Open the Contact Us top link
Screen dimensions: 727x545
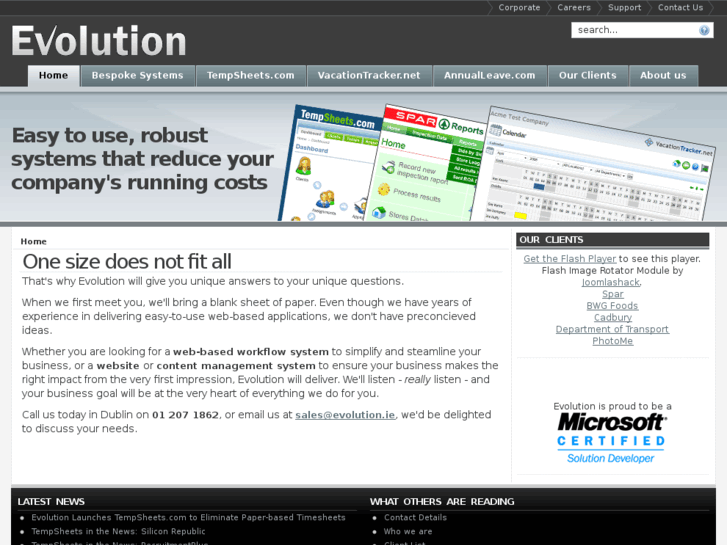pos(681,7)
